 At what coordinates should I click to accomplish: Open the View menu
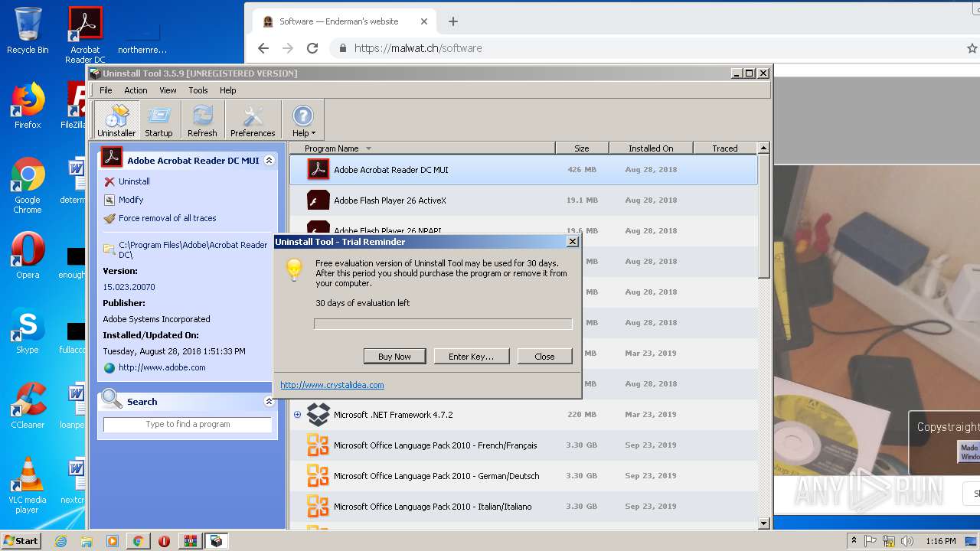click(x=168, y=90)
